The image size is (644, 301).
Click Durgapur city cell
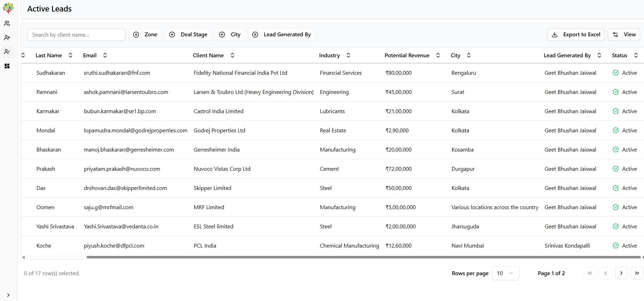(x=463, y=169)
